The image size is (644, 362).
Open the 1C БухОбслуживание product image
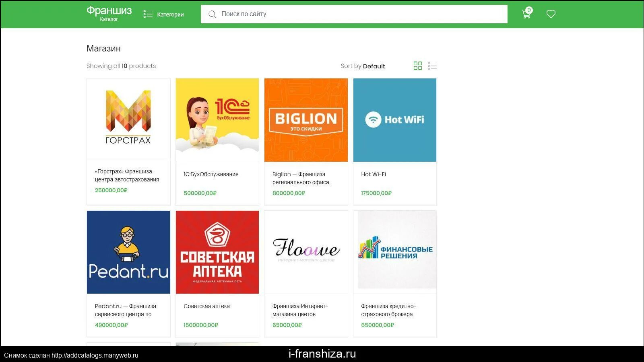217,120
